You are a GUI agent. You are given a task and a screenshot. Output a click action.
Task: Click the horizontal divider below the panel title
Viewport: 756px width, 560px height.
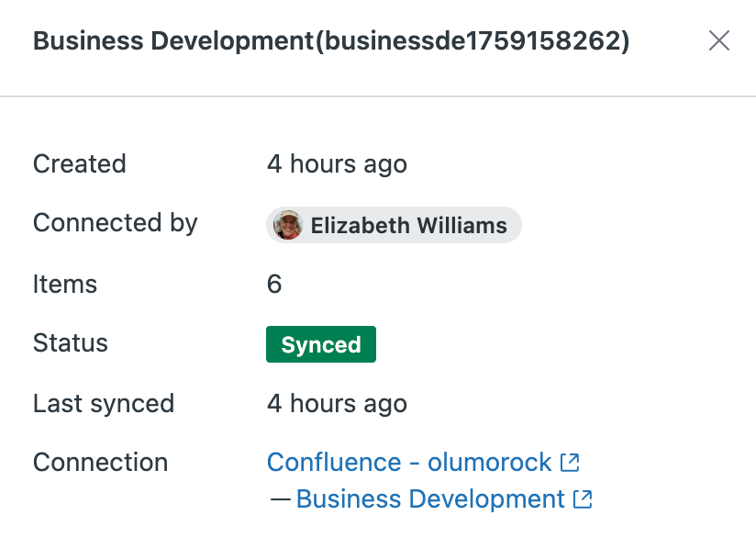[x=378, y=95]
